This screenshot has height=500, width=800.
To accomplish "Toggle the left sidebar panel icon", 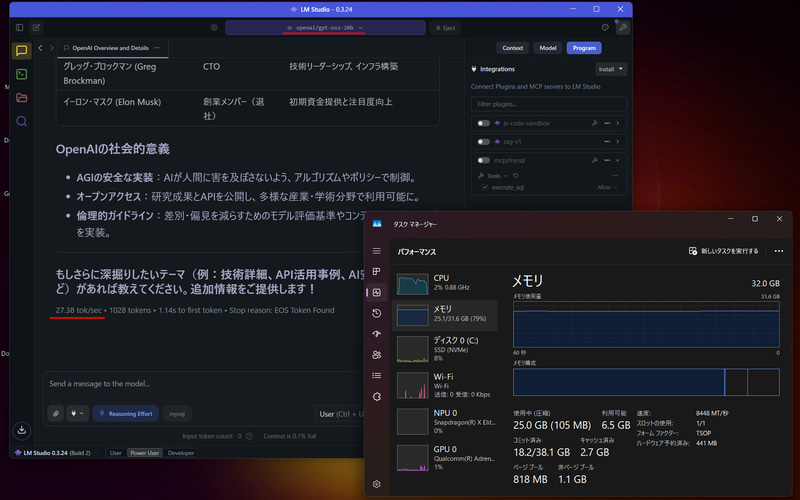I will 19,28.
